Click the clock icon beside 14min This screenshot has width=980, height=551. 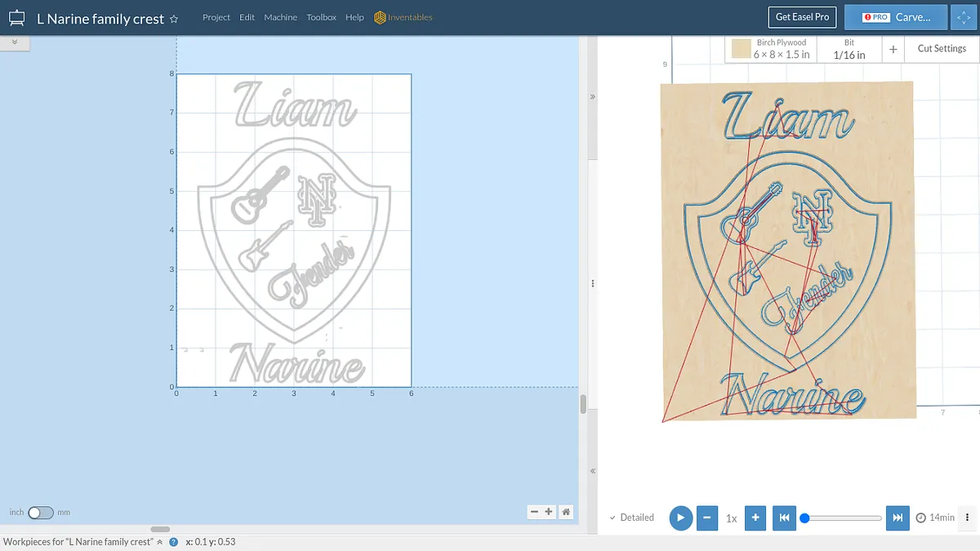(x=921, y=518)
